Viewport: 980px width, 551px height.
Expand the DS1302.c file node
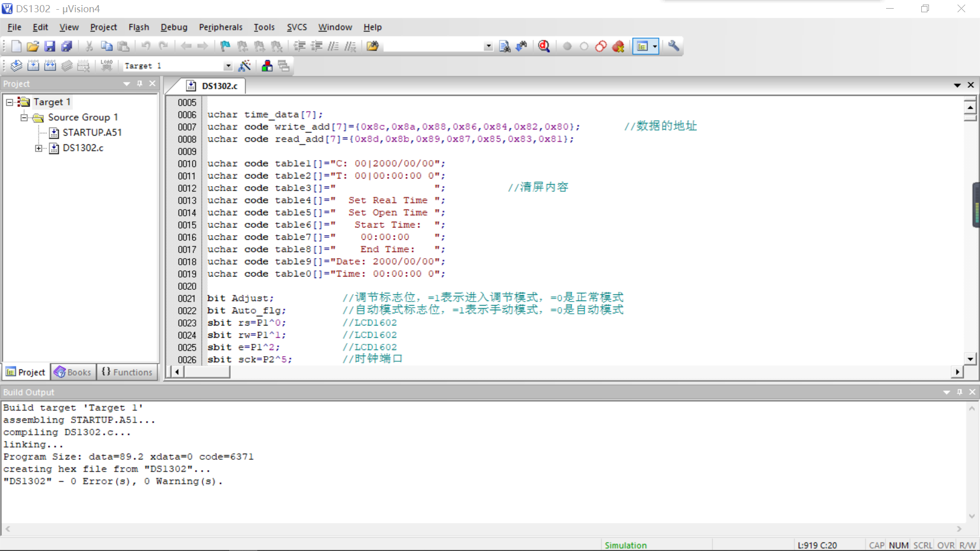coord(39,148)
